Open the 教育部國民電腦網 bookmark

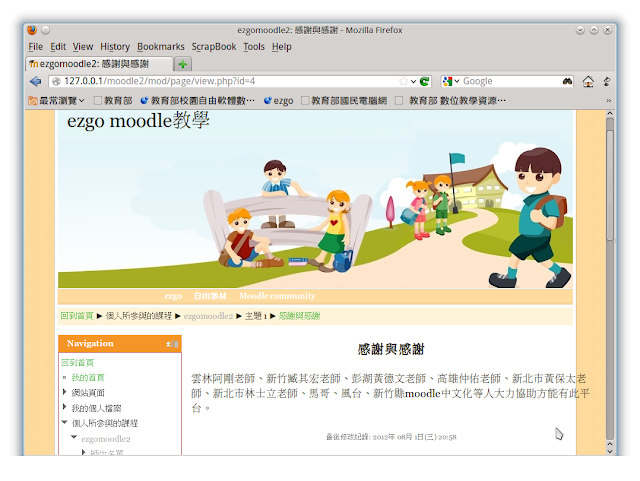pos(344,100)
